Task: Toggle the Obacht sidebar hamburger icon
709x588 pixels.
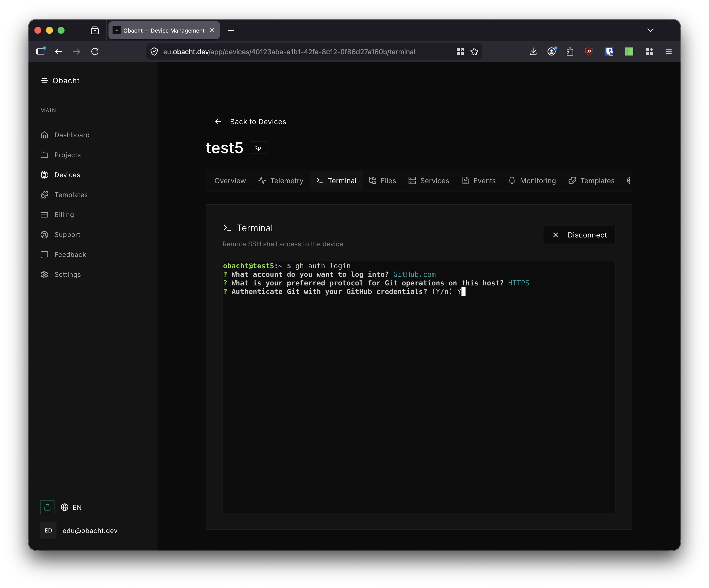Action: pyautogui.click(x=44, y=81)
